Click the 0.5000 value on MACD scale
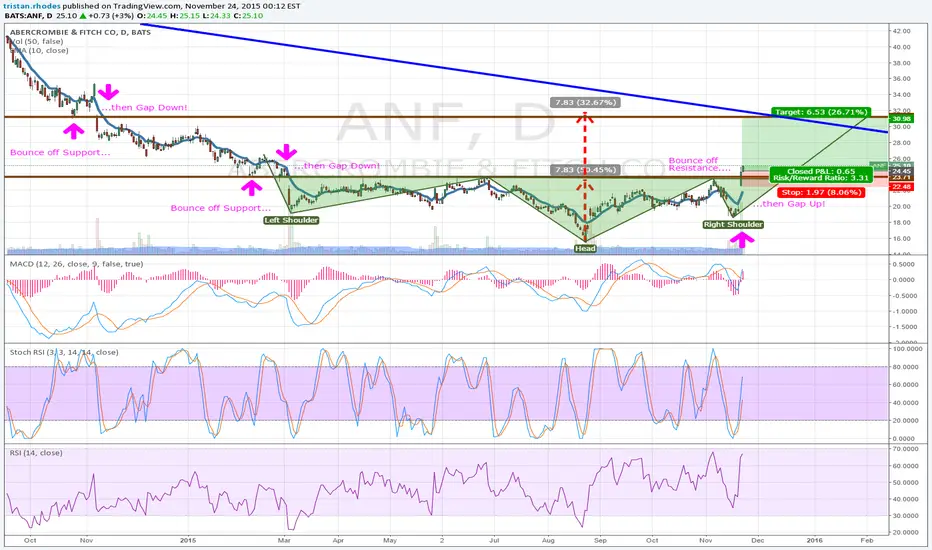Viewport: 932px width, 550px height. click(x=903, y=264)
